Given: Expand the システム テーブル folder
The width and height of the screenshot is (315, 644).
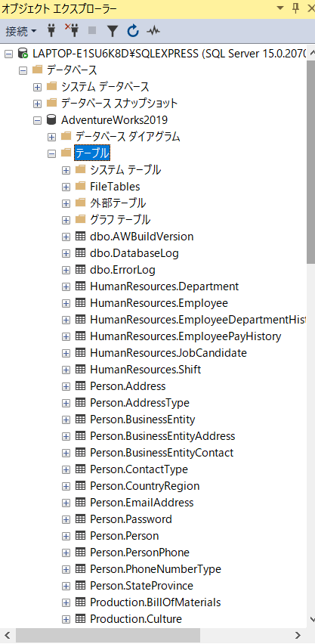Looking at the screenshot, I should (x=66, y=170).
